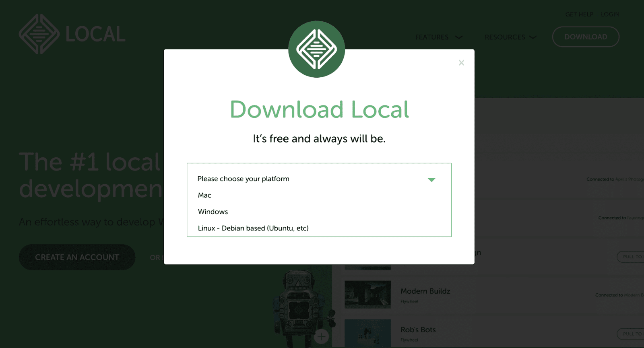The height and width of the screenshot is (348, 644).
Task: Open the Modern Buildz site thumbnail
Action: click(367, 294)
